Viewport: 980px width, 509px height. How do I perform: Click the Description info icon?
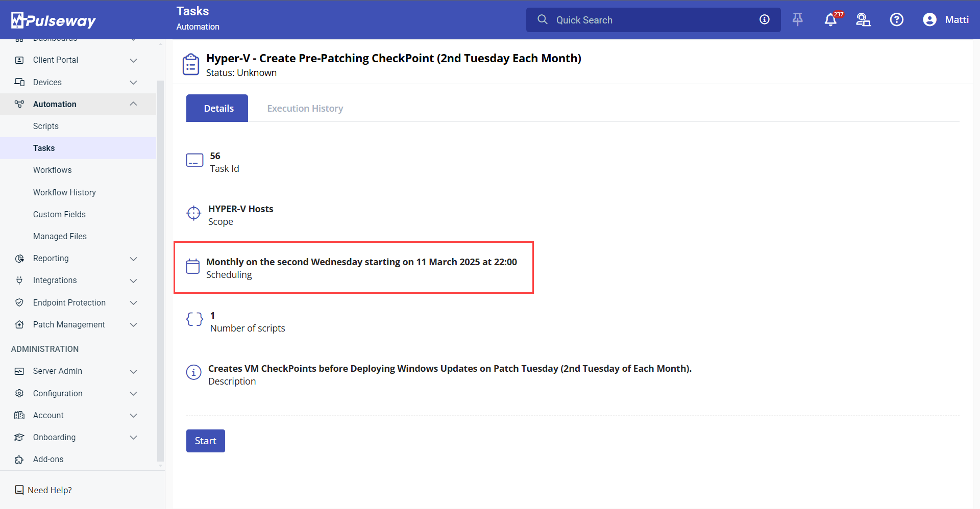tap(193, 372)
